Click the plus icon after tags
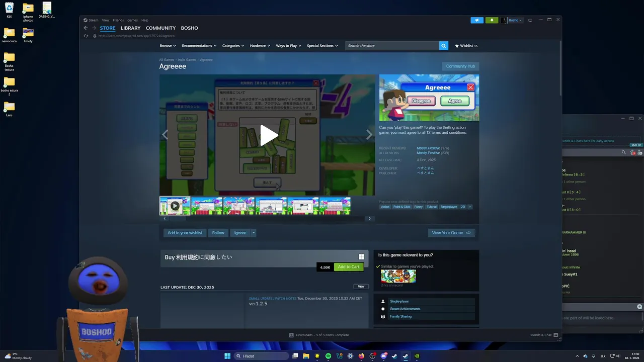Viewport: 644px width, 362px height. click(x=470, y=207)
